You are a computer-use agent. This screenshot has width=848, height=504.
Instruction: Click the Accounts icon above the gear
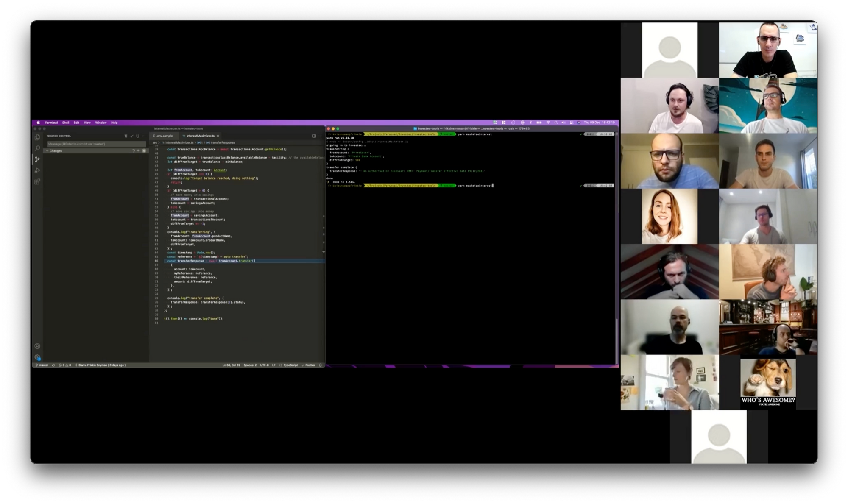[x=37, y=346]
